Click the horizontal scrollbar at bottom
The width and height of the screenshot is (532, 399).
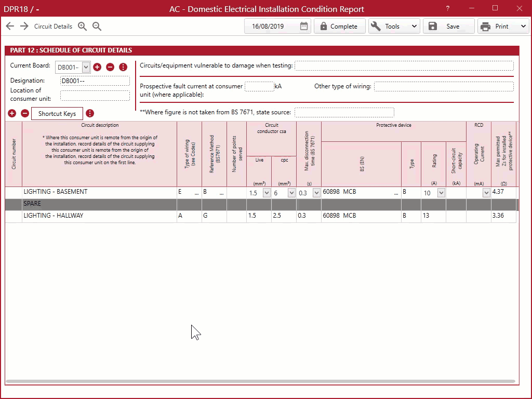click(260, 381)
